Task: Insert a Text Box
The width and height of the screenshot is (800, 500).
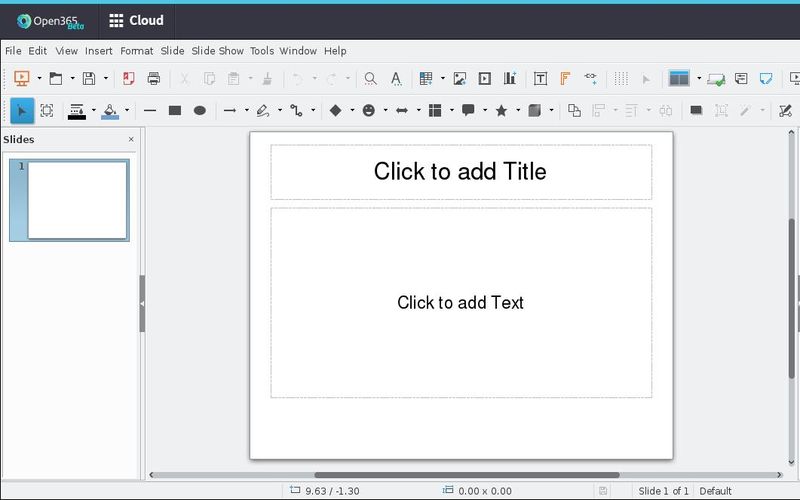Action: [x=540, y=79]
